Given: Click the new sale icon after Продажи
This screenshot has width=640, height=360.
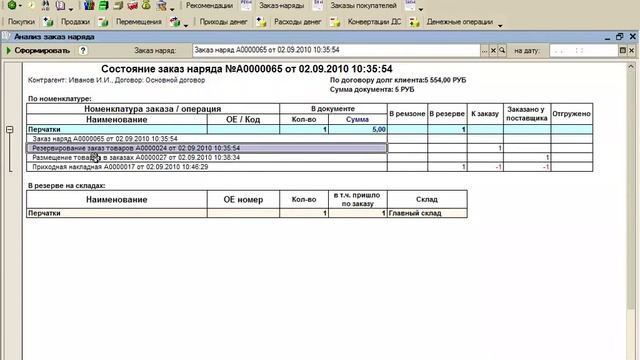Looking at the screenshot, I should pos(103,22).
